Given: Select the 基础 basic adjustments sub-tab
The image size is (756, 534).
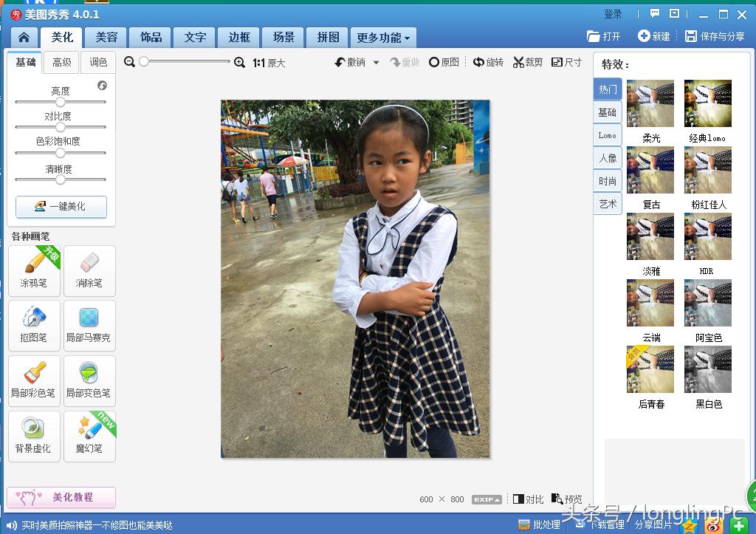Looking at the screenshot, I should click(x=26, y=62).
